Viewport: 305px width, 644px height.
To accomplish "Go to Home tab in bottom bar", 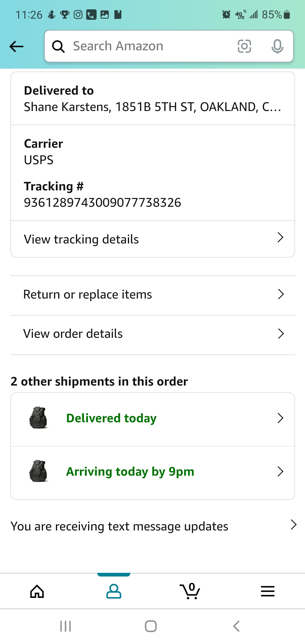I will pos(37,591).
